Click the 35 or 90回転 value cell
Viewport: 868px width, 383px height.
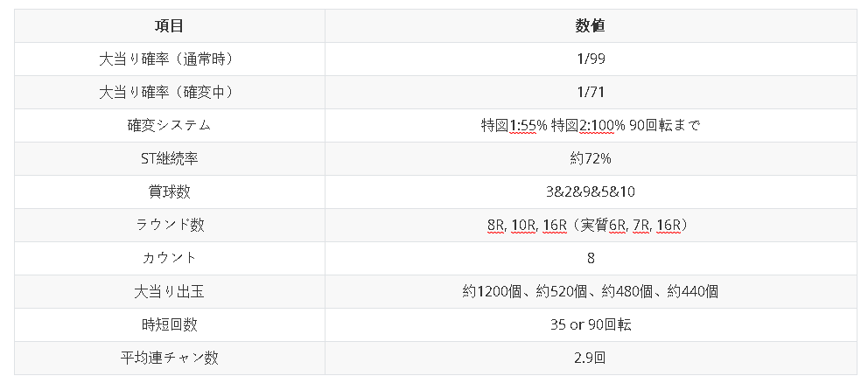pyautogui.click(x=591, y=324)
